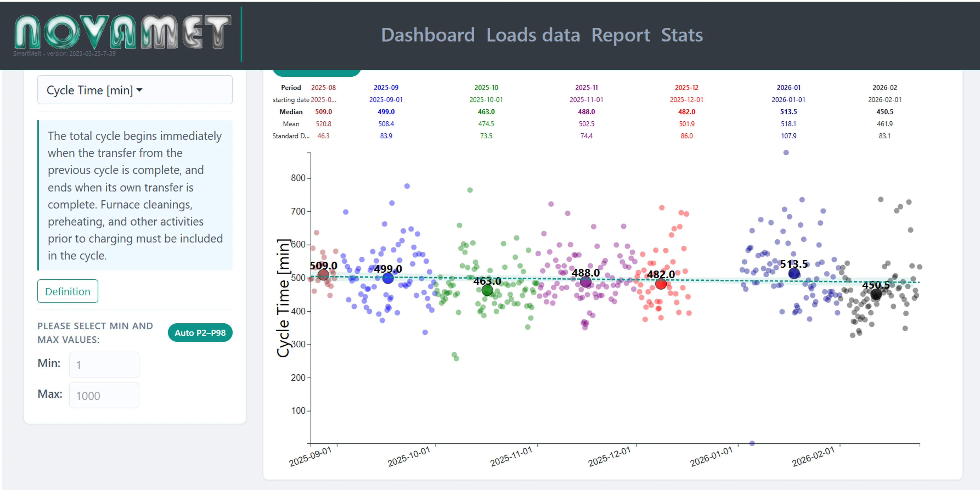
Task: Select the 463.0 green median point
Action: coord(487,291)
